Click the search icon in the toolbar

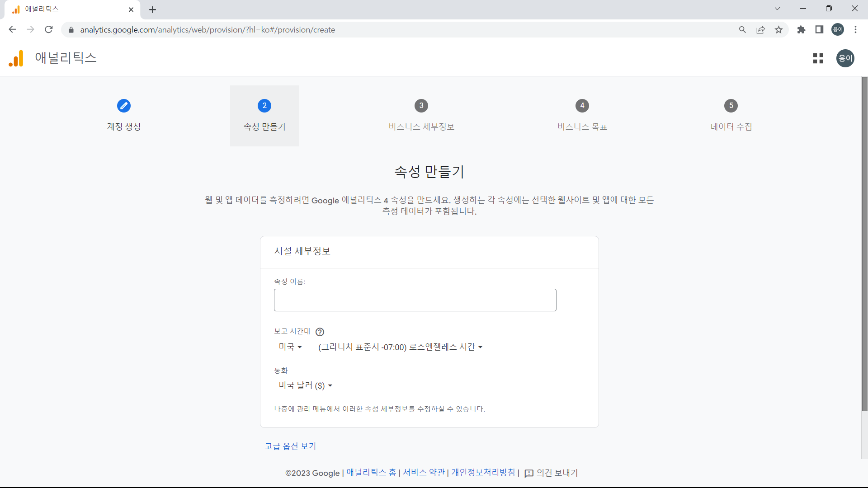[x=743, y=29]
